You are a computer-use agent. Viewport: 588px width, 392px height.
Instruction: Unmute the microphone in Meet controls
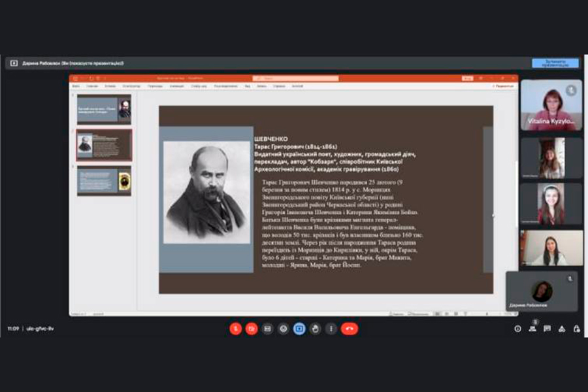(235, 329)
